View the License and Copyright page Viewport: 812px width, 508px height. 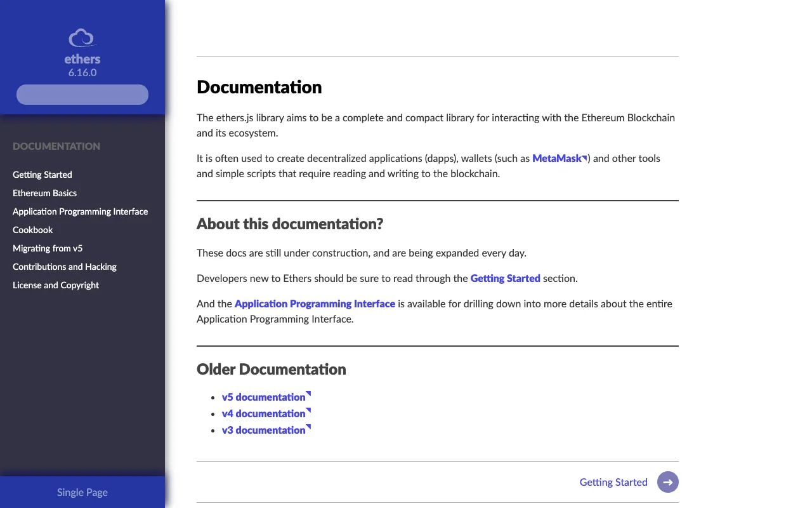point(55,285)
